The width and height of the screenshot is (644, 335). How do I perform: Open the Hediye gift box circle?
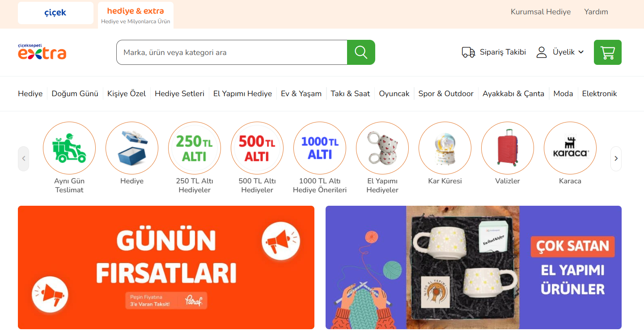click(x=132, y=148)
